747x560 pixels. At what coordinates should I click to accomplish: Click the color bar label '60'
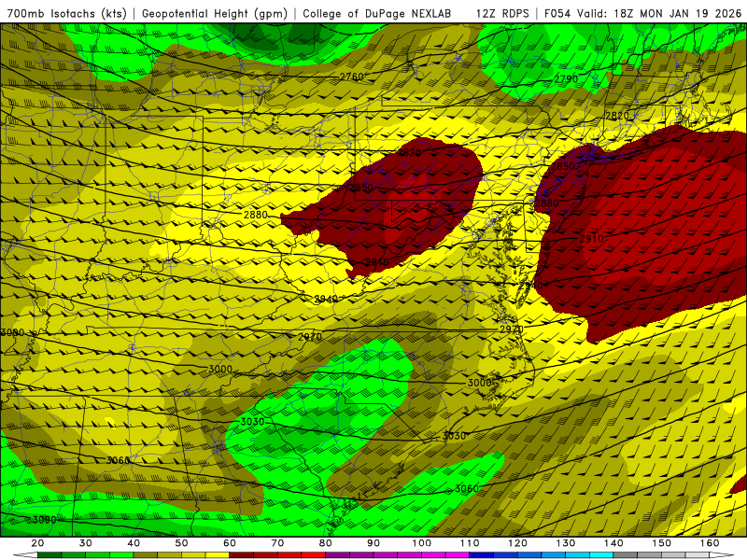230,543
